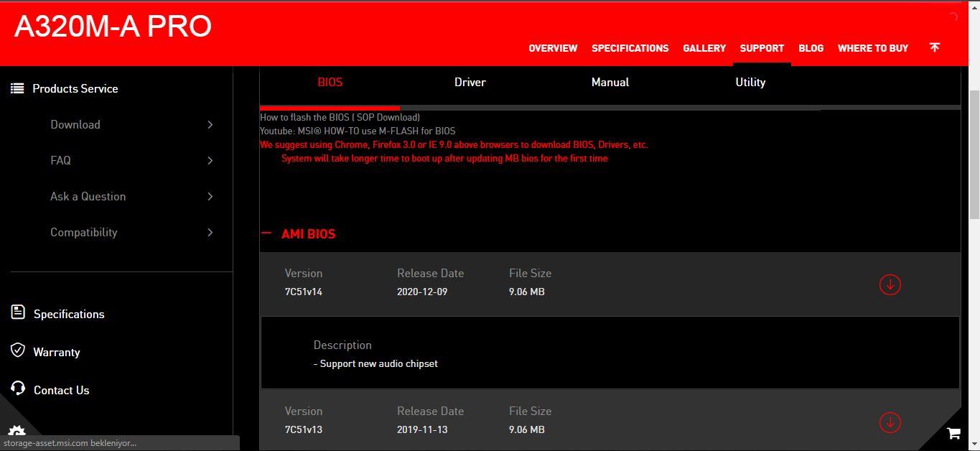This screenshot has width=980, height=451.
Task: Open the shopping cart icon
Action: click(x=953, y=433)
